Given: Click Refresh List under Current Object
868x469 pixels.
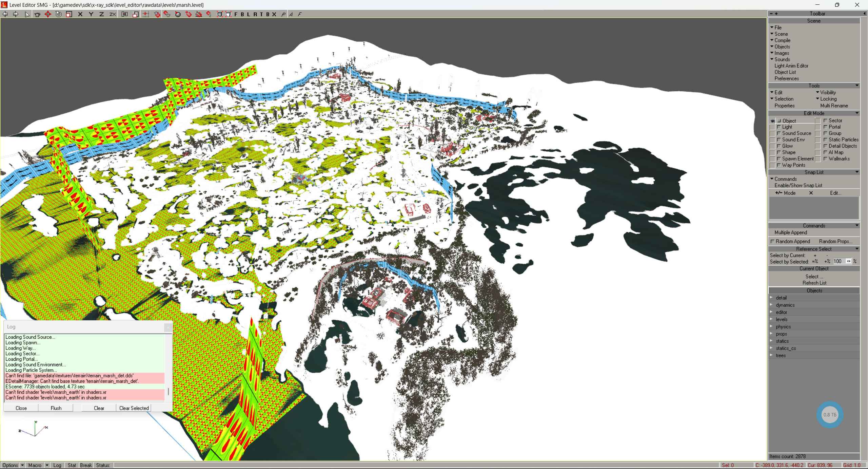Looking at the screenshot, I should pos(814,283).
